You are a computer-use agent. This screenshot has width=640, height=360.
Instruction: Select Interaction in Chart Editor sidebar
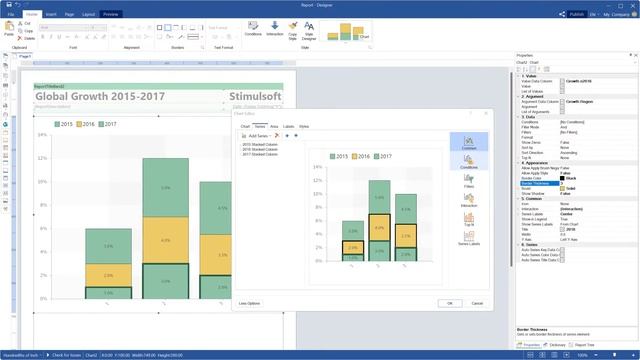pyautogui.click(x=469, y=200)
